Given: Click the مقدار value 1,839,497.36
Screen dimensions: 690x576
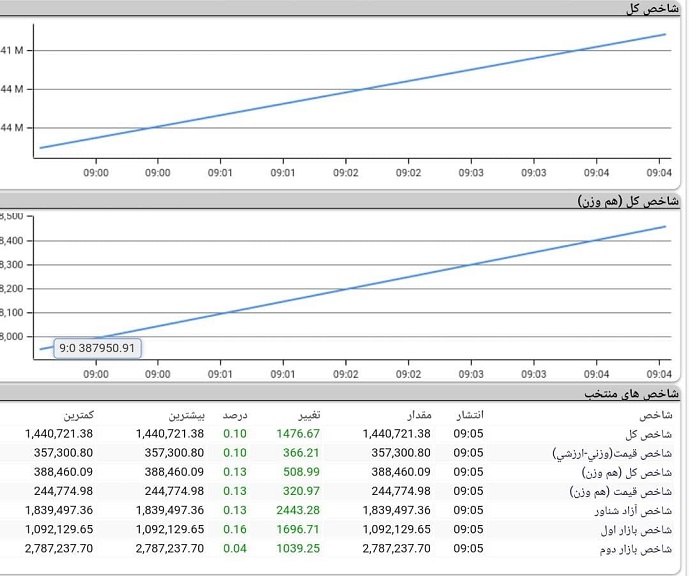Looking at the screenshot, I should pos(396,510).
